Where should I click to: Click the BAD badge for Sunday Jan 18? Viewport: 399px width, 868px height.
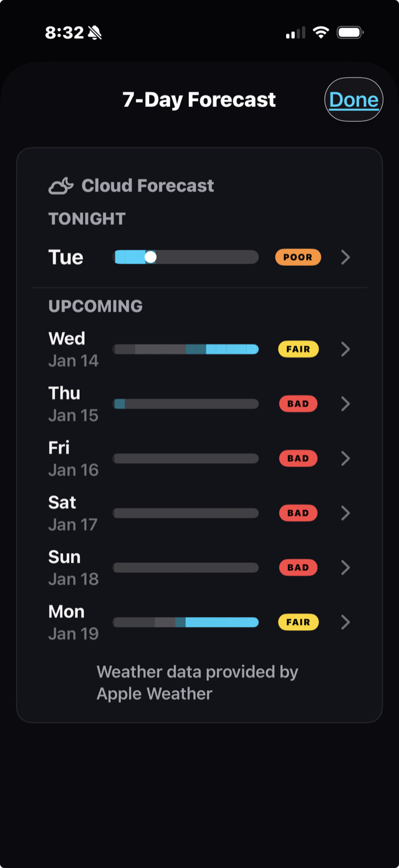(x=298, y=567)
